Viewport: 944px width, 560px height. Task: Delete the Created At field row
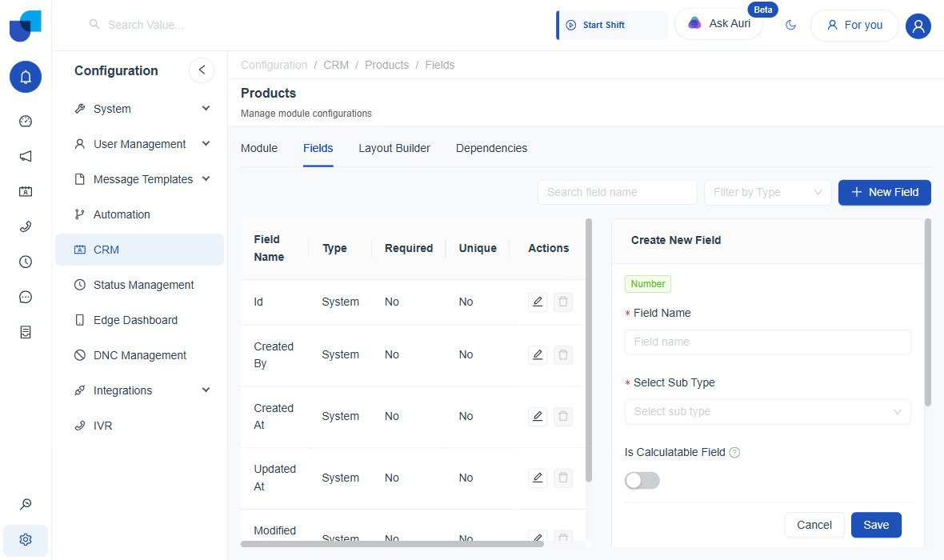563,416
